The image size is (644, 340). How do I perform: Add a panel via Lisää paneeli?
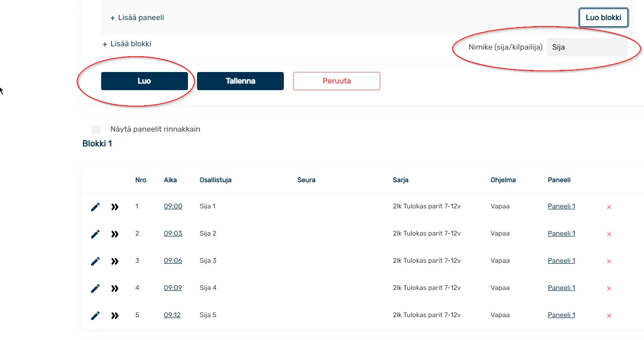137,18
